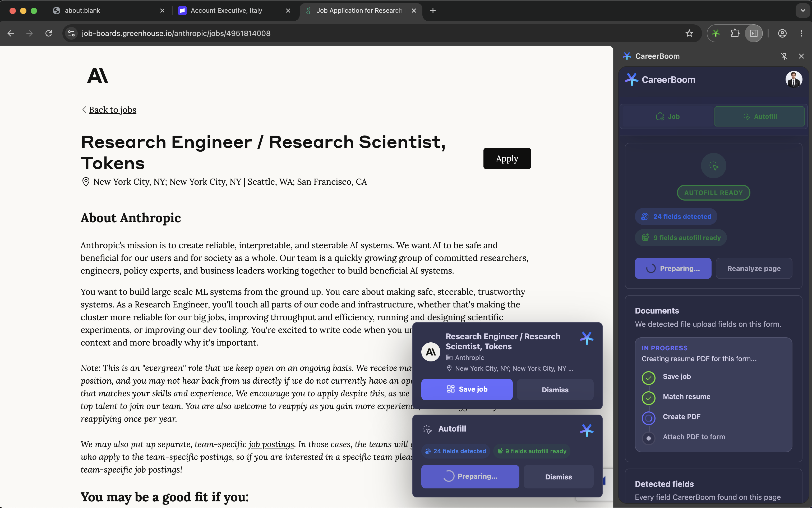
Task: Reload the current page
Action: coord(49,33)
